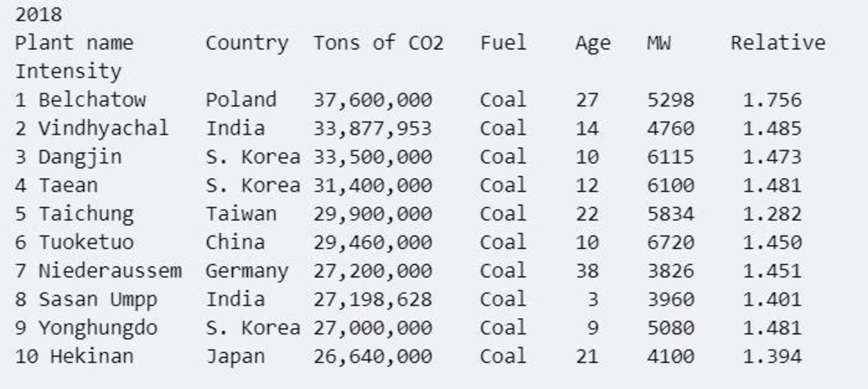Click the 2018 year heading
The height and width of the screenshot is (389, 868).
pyautogui.click(x=38, y=14)
